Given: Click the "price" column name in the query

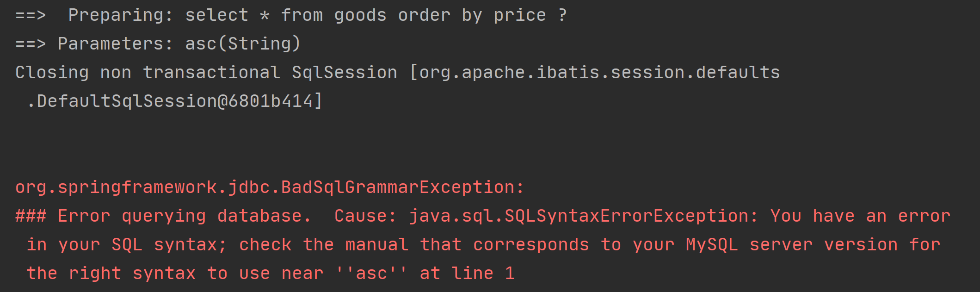Looking at the screenshot, I should click(x=520, y=15).
